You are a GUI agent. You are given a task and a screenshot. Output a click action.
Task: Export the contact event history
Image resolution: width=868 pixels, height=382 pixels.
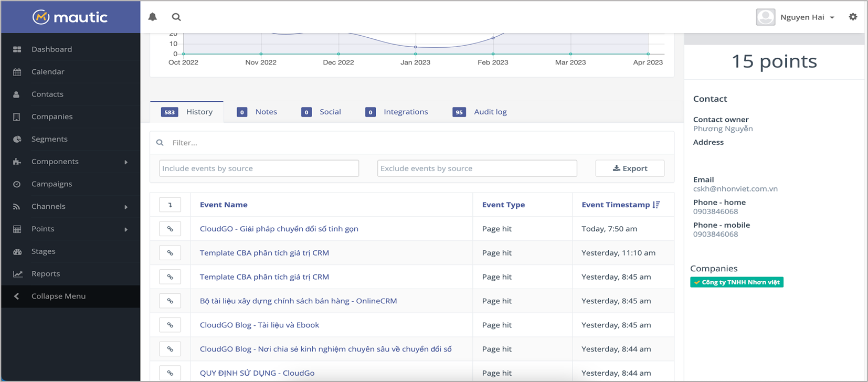630,168
